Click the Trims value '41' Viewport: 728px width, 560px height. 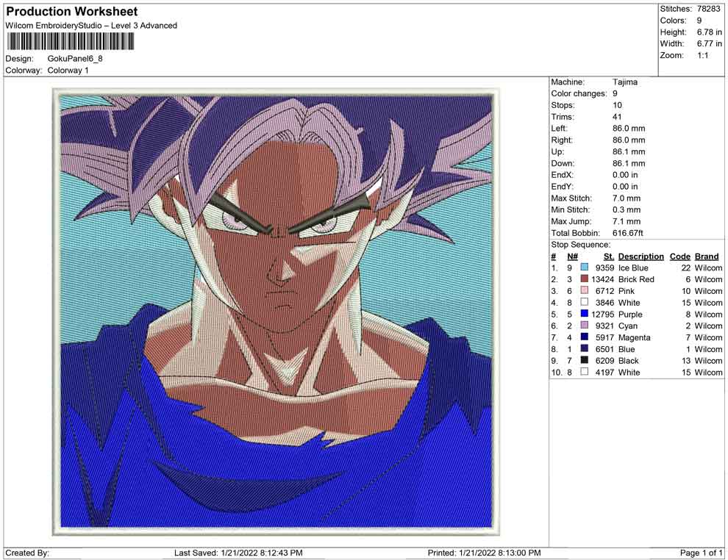[x=617, y=117]
